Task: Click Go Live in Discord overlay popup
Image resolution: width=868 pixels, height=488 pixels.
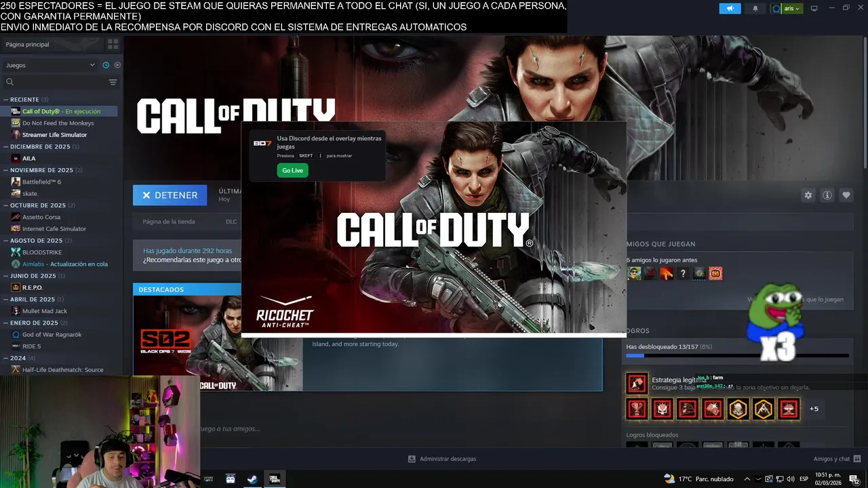Action: 292,170
